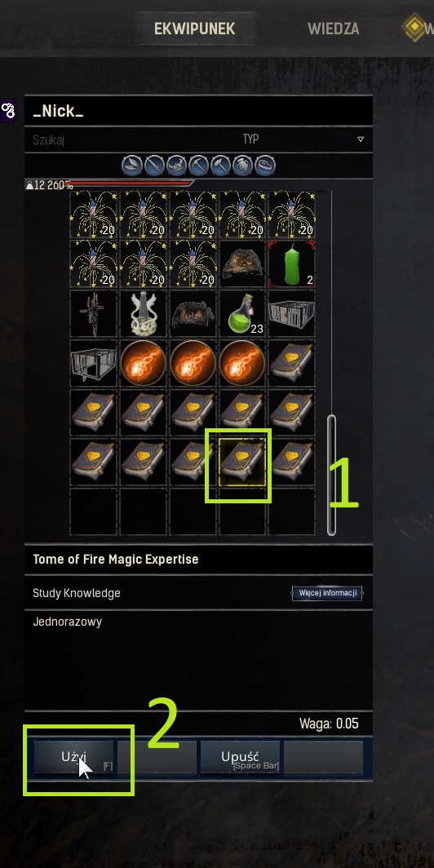The width and height of the screenshot is (434, 868).
Task: Select the pickaxe tools filter icon
Action: click(199, 165)
